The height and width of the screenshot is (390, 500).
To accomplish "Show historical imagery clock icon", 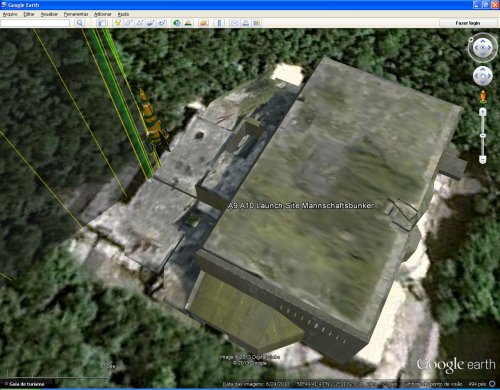I will 177,23.
